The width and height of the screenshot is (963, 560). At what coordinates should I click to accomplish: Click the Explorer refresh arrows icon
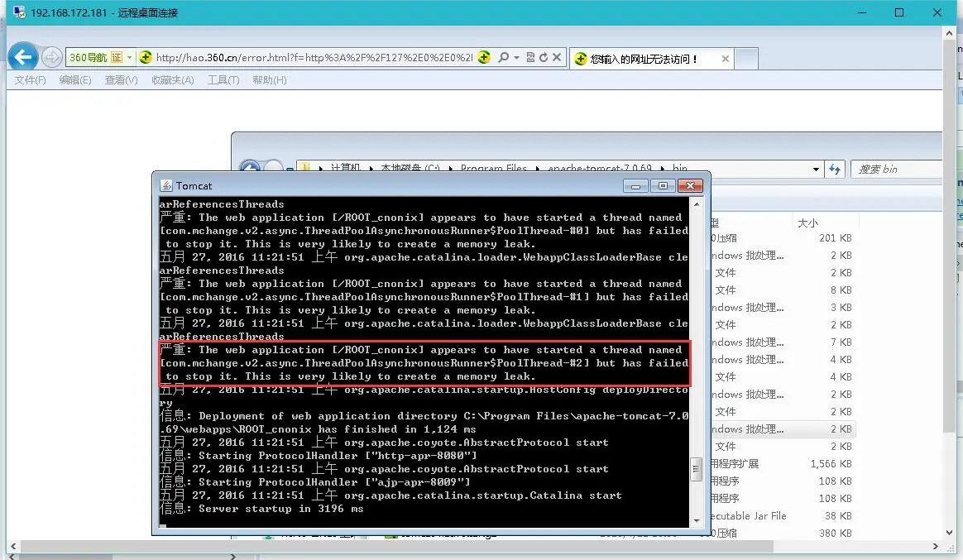[835, 169]
